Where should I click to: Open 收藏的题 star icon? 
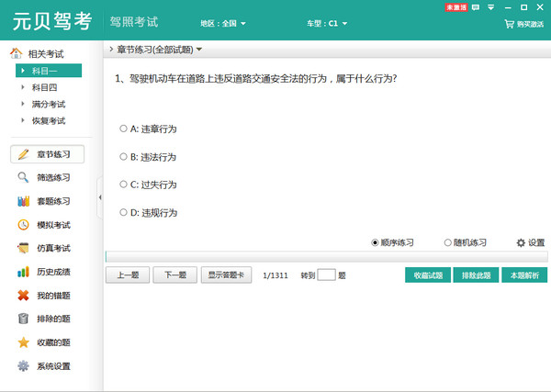(x=23, y=342)
